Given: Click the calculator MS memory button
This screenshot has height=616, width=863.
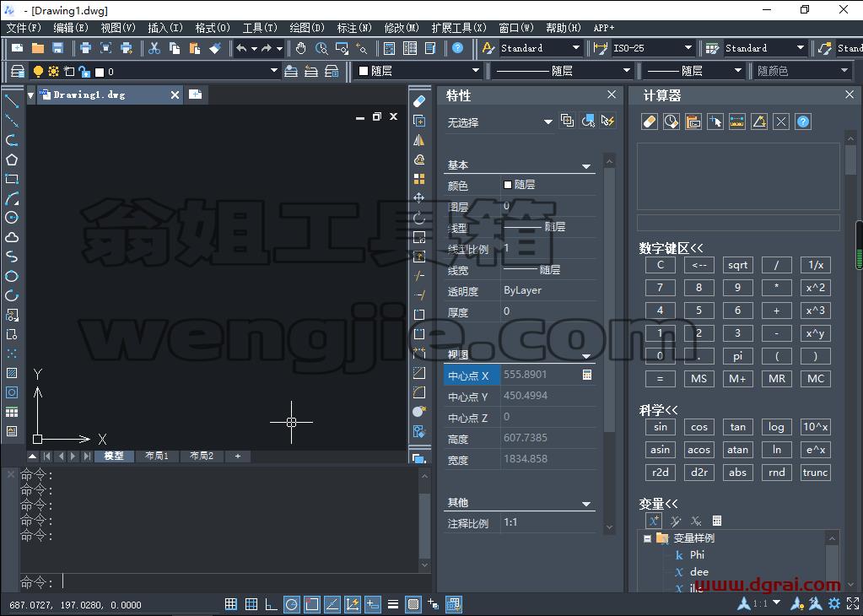Looking at the screenshot, I should click(x=699, y=379).
